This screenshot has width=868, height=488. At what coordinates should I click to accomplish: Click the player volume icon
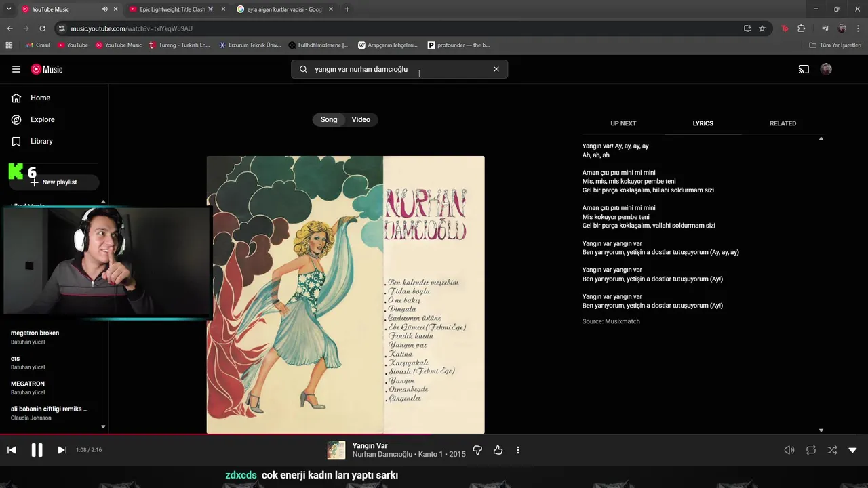pyautogui.click(x=789, y=450)
